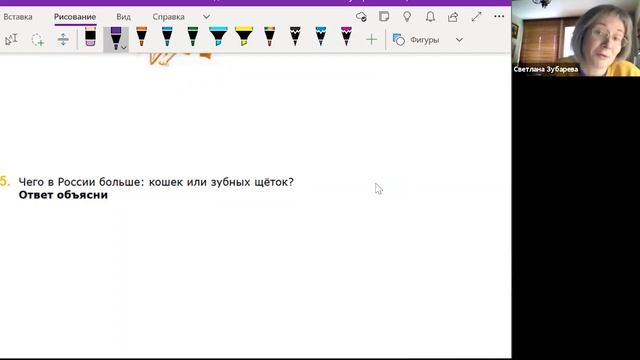Select the blue glitter-effect pen
Viewport: 640px width, 360px height.
point(321,37)
